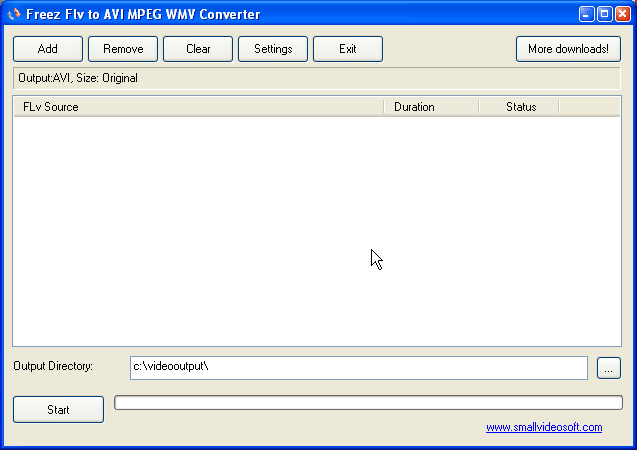Exit the converter application
Viewport: 637px width, 450px height.
348,49
